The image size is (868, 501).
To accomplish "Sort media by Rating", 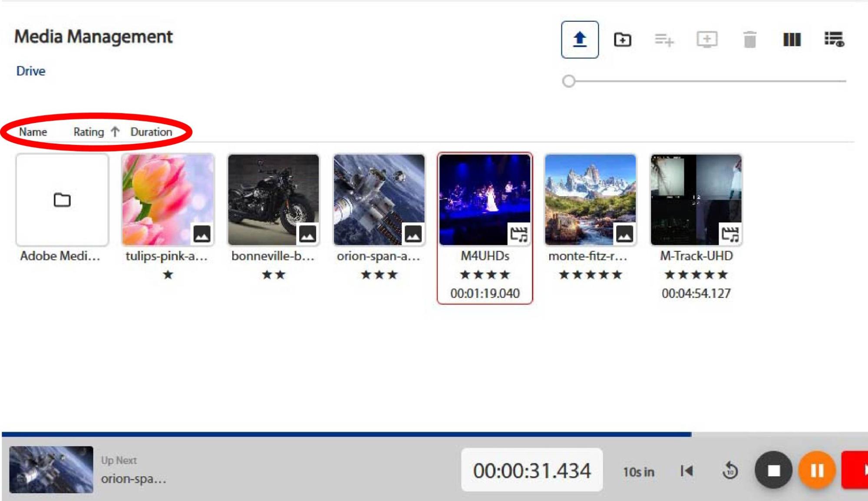I will (89, 132).
